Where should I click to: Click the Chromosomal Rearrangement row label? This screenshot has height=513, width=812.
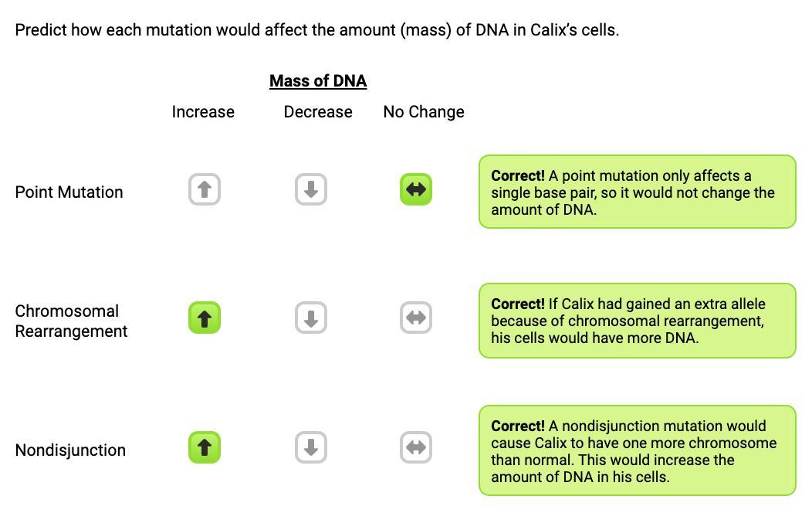click(71, 321)
